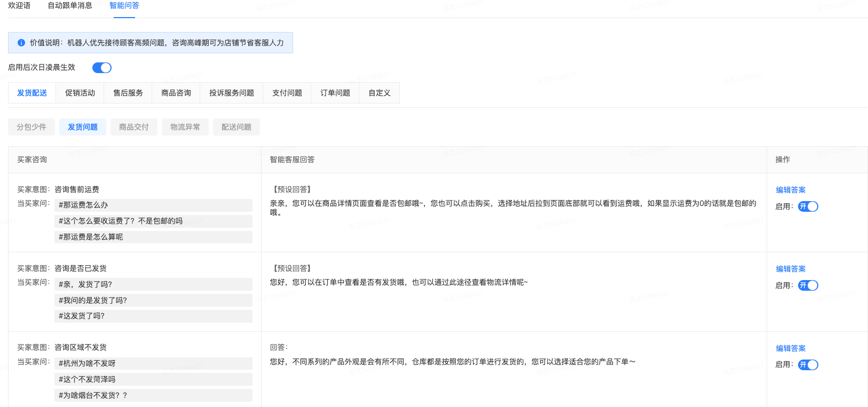Filter by 分包少件 subcategory

click(x=31, y=127)
